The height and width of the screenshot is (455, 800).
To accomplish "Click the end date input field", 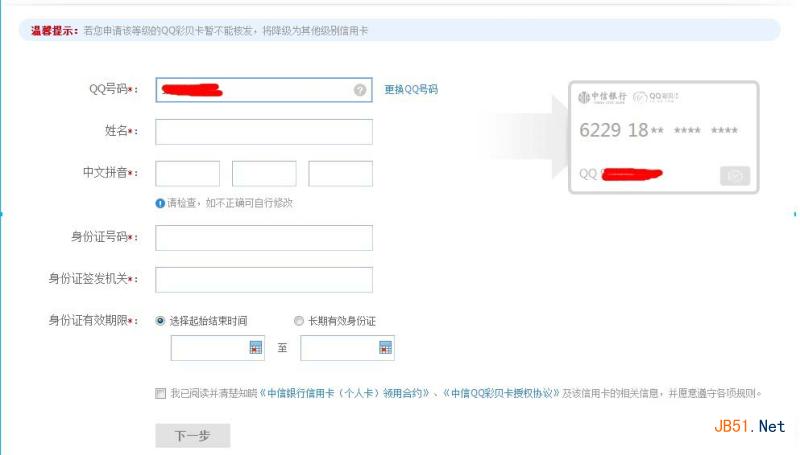I will pyautogui.click(x=347, y=348).
